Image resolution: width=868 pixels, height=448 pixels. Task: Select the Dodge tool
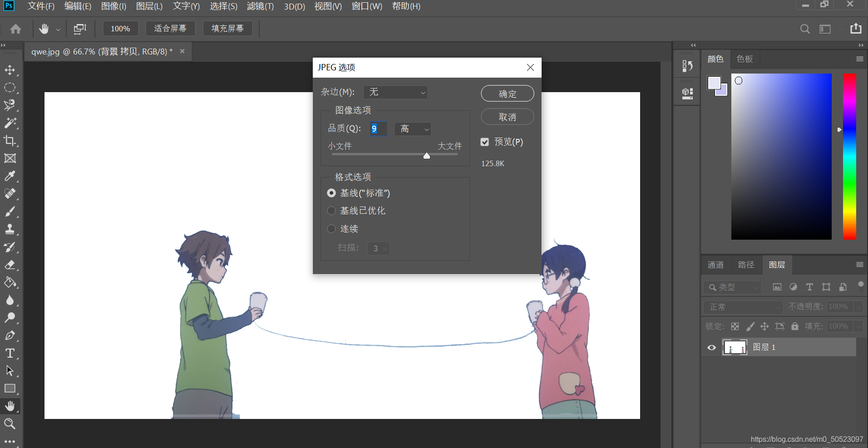pos(10,318)
